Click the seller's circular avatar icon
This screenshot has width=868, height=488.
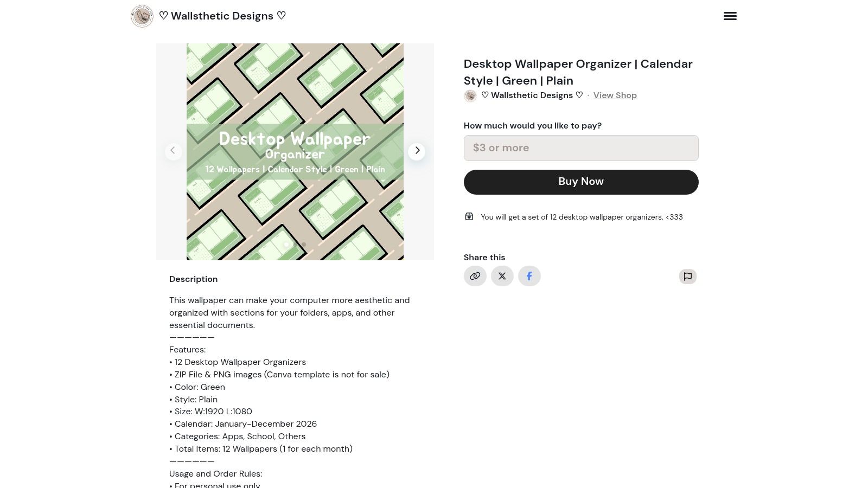click(x=470, y=95)
